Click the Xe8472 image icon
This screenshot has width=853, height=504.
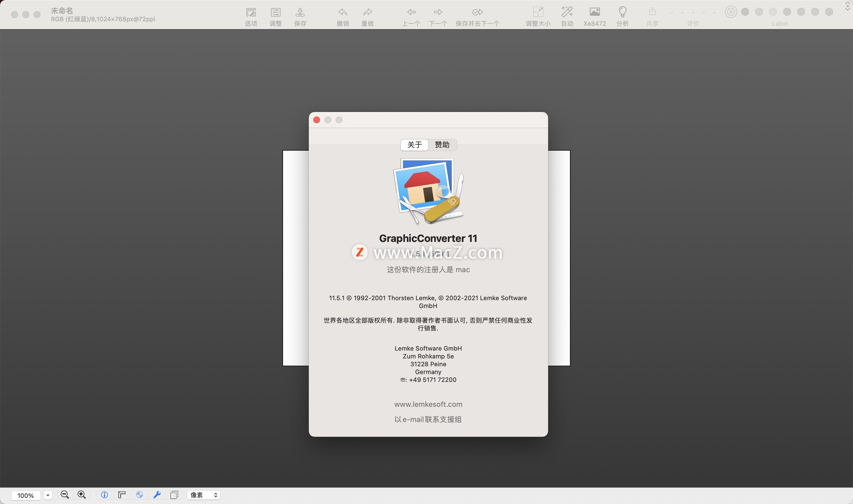click(594, 12)
